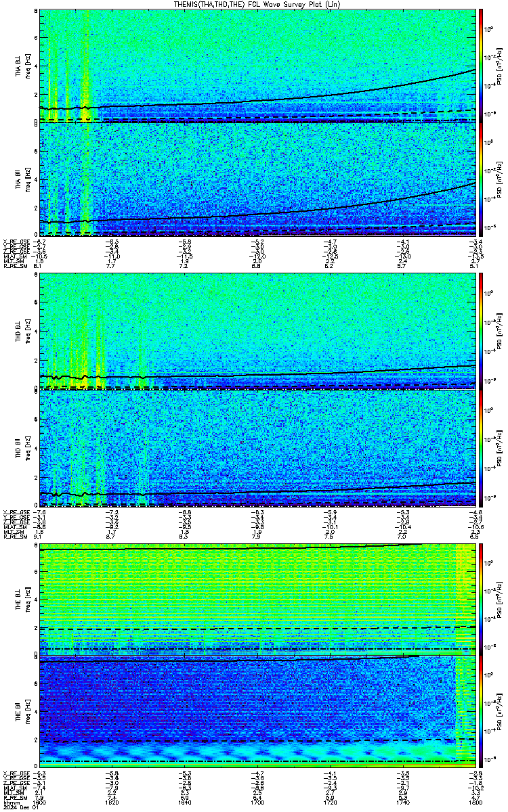508x812 pixels.
Task: Click the color bar beside THA B-perpendicular panel
Action: click(x=481, y=66)
